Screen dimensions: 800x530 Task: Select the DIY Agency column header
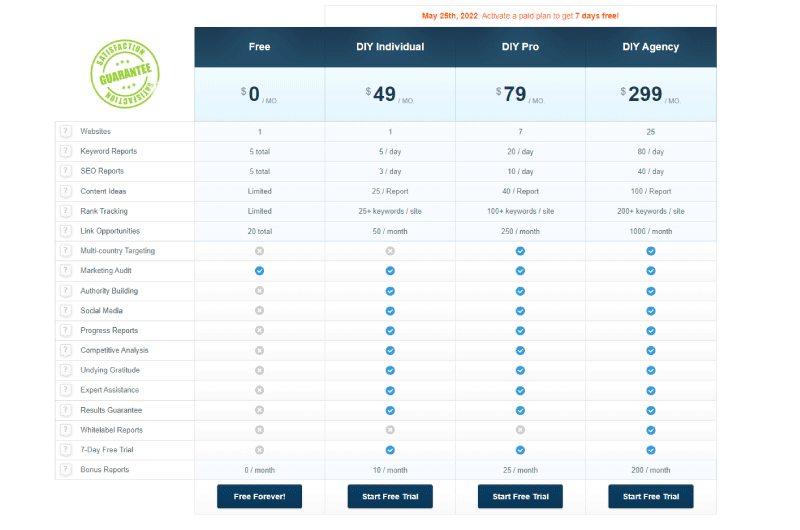pyautogui.click(x=651, y=47)
